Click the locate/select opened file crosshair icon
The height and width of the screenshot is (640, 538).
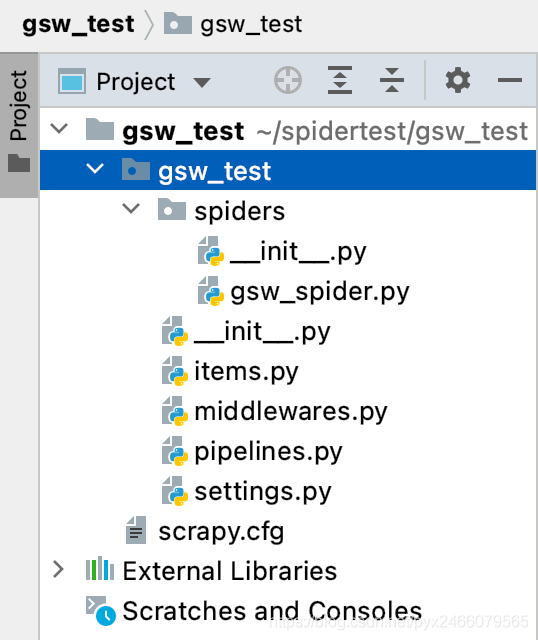[x=288, y=80]
